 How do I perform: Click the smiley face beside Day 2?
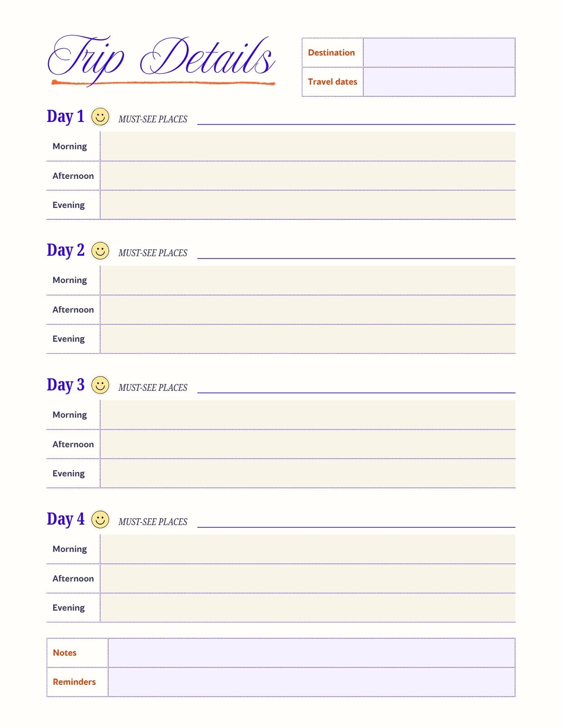(x=100, y=251)
